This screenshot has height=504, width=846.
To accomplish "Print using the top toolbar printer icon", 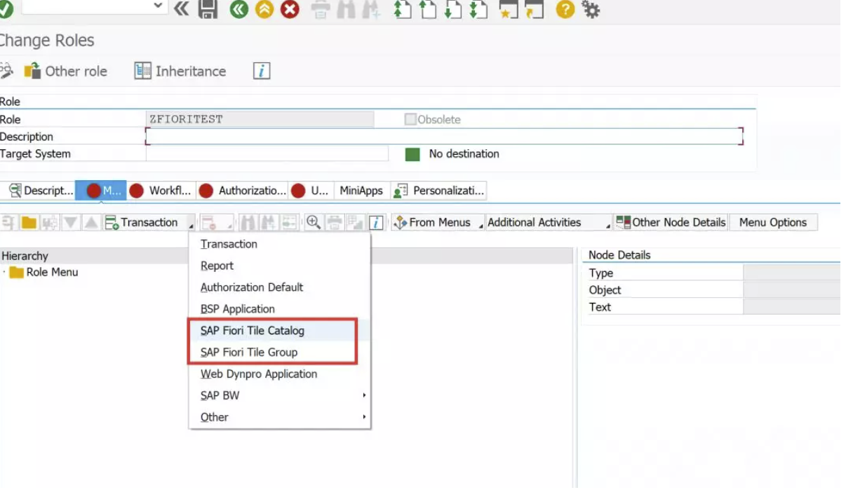I will [321, 9].
